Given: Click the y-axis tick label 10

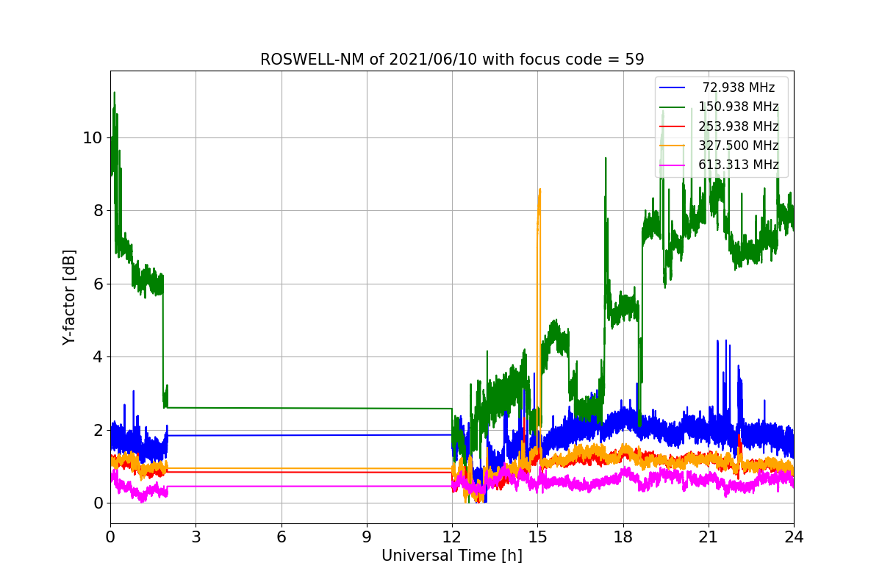Looking at the screenshot, I should pos(94,138).
